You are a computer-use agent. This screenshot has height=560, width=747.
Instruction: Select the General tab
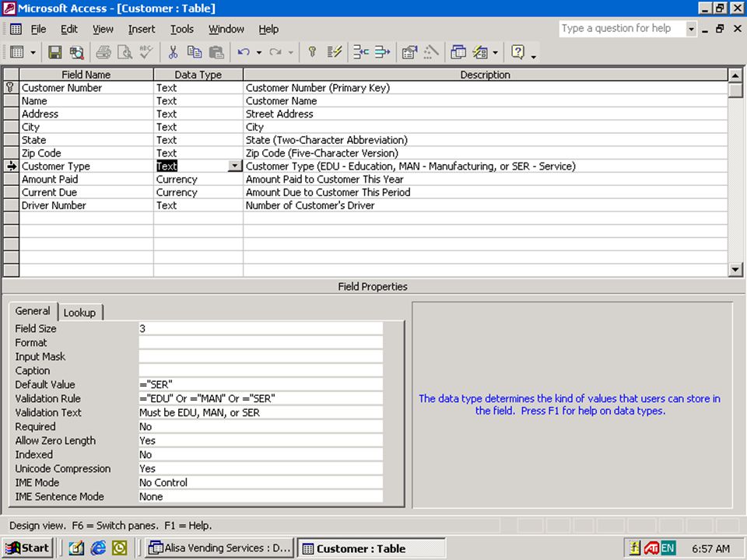pyautogui.click(x=33, y=311)
